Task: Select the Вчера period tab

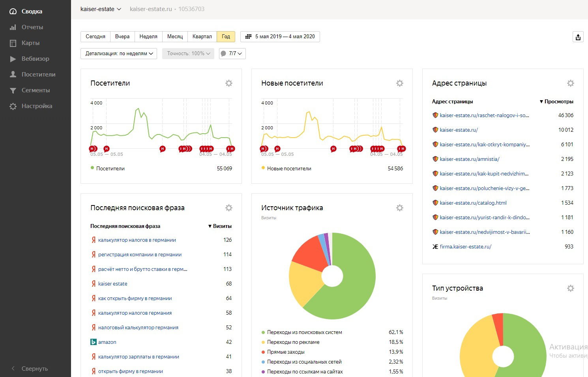Action: pyautogui.click(x=122, y=37)
